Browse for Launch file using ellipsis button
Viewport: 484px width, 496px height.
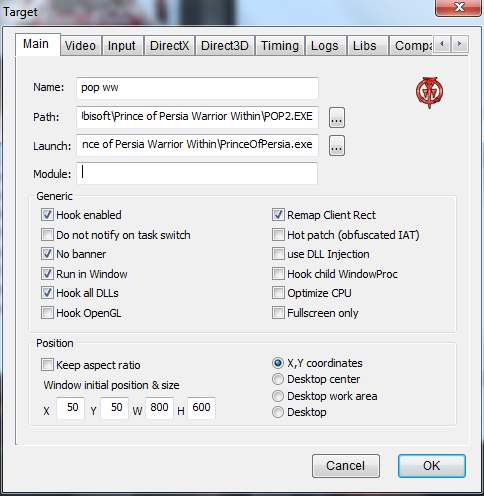click(337, 145)
